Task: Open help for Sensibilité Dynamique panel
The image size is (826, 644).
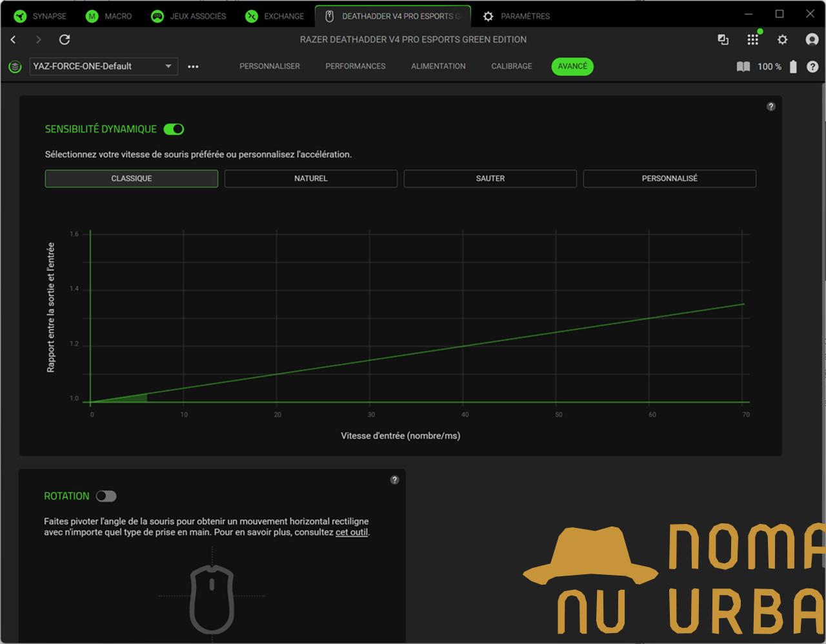Action: coord(771,106)
